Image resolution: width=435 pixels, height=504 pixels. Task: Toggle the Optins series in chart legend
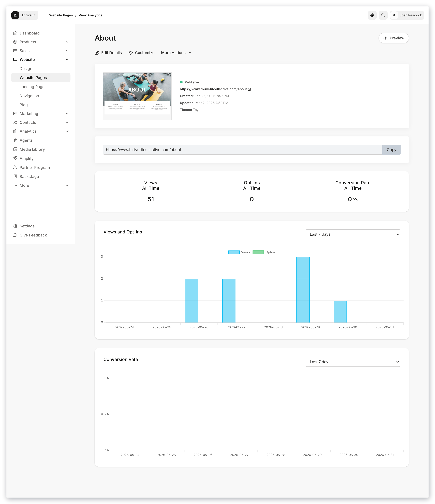[x=264, y=252]
